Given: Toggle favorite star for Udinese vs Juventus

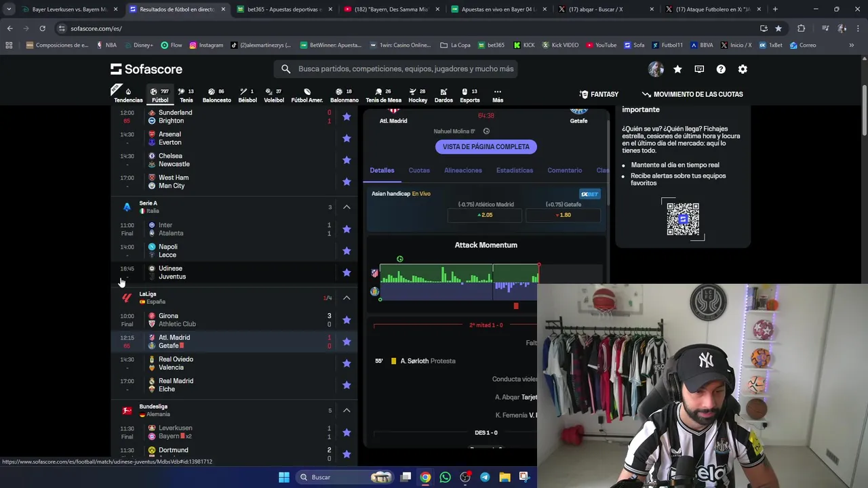Looking at the screenshot, I should pos(347,272).
